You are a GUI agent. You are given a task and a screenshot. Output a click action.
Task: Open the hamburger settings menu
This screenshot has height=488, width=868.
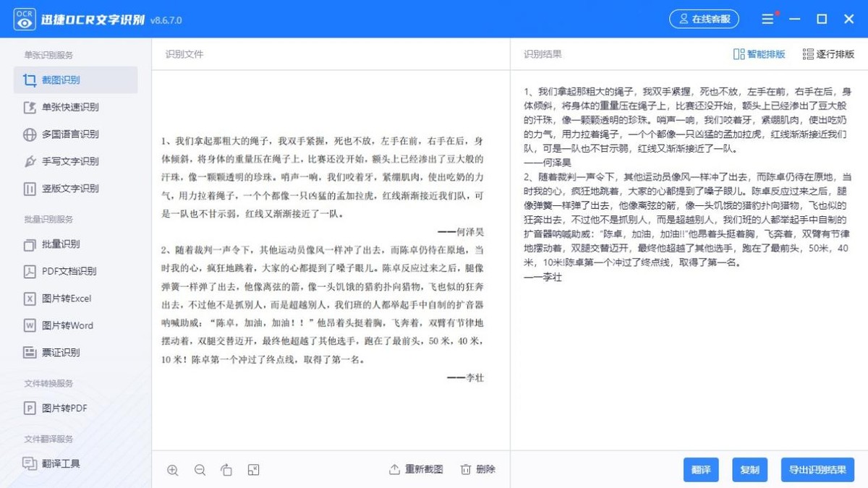768,18
